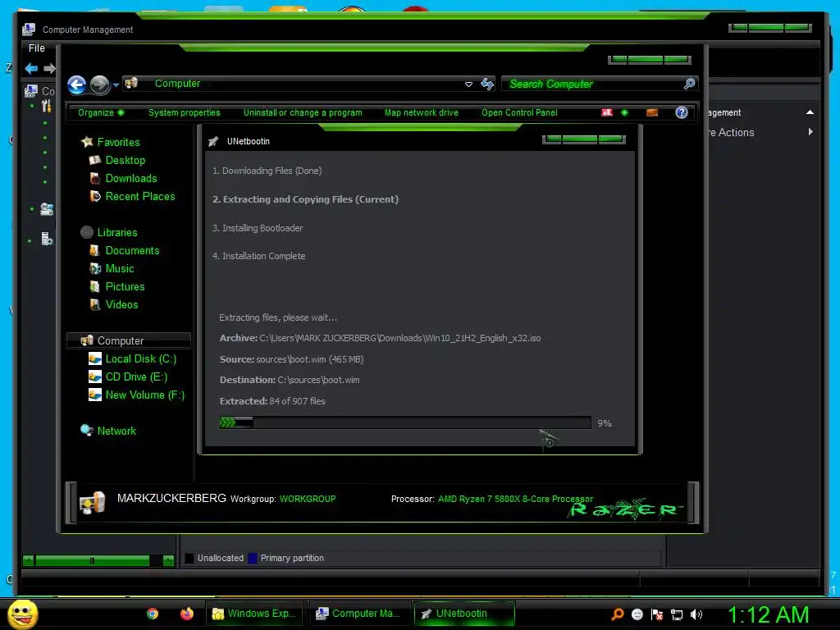
Task: Click scrollbar right arrow in Computer Management
Action: coord(168,561)
